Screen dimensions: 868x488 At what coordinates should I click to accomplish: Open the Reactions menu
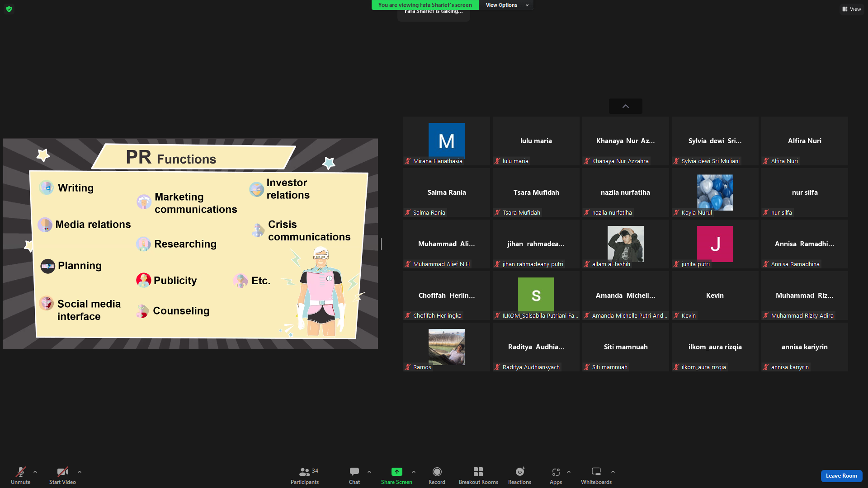click(520, 475)
